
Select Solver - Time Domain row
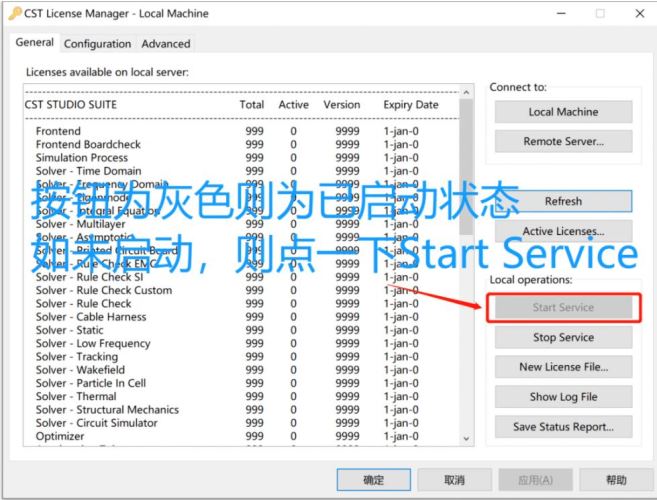pyautogui.click(x=241, y=171)
